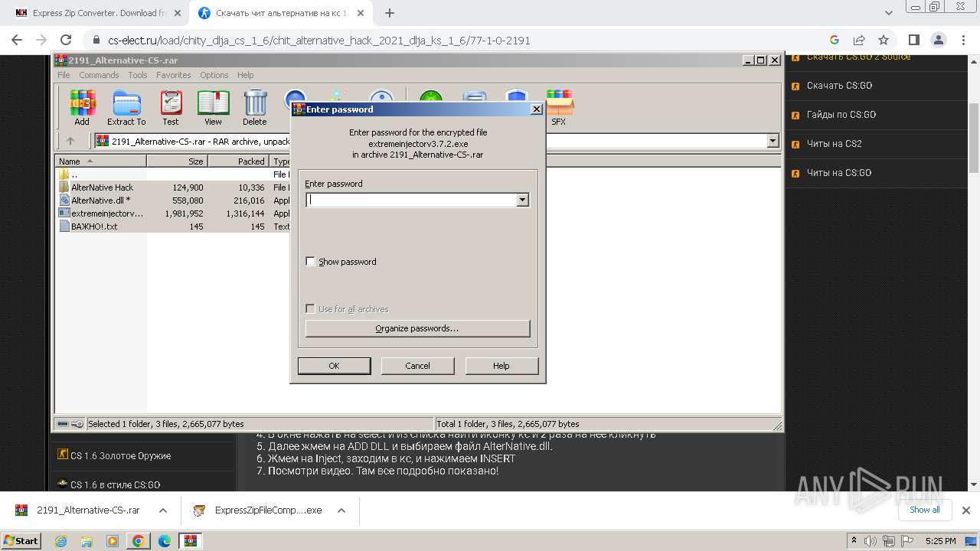This screenshot has width=980, height=551.
Task: Select the AlterNative Hack folder icon
Action: (64, 187)
